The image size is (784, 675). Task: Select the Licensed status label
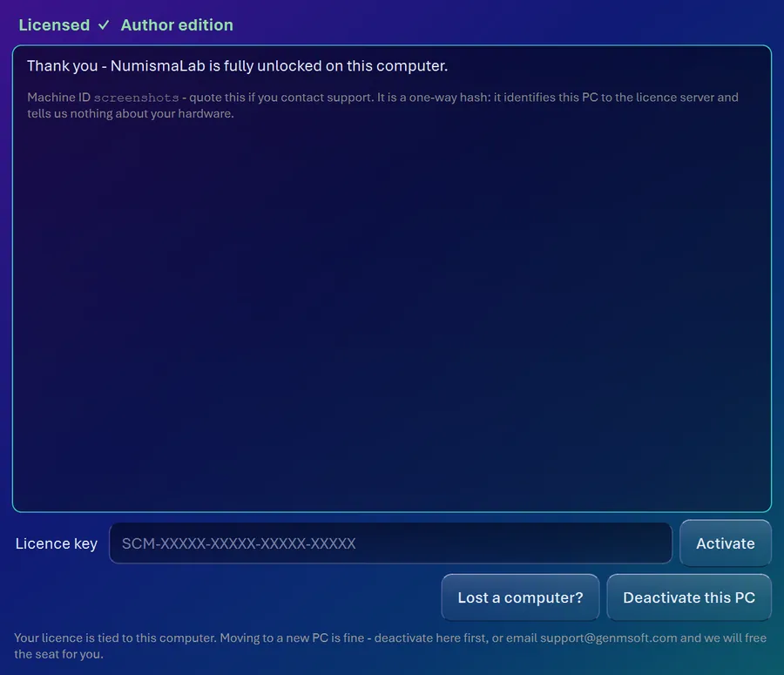coord(54,25)
